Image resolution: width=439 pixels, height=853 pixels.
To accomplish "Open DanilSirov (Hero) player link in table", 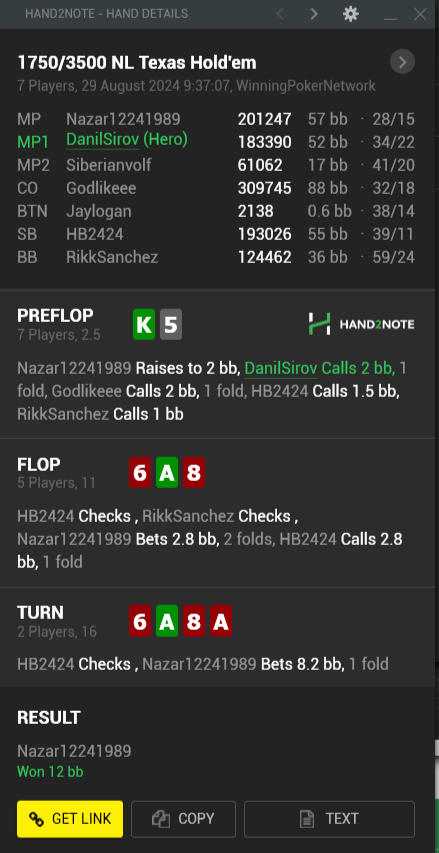I will tap(127, 140).
